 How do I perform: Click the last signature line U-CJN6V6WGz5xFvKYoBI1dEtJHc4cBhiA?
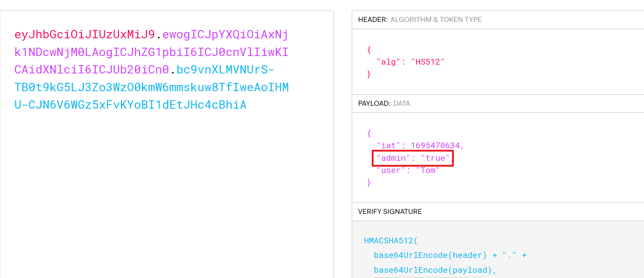[130, 105]
